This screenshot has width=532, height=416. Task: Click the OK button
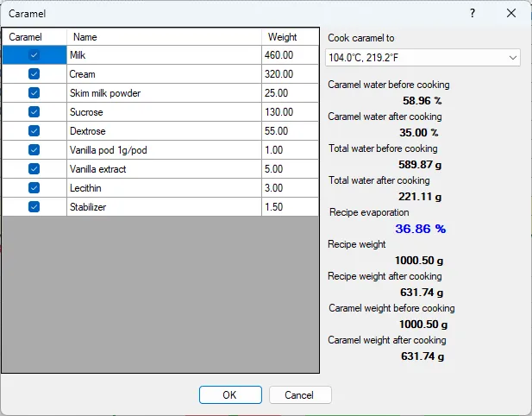230,395
